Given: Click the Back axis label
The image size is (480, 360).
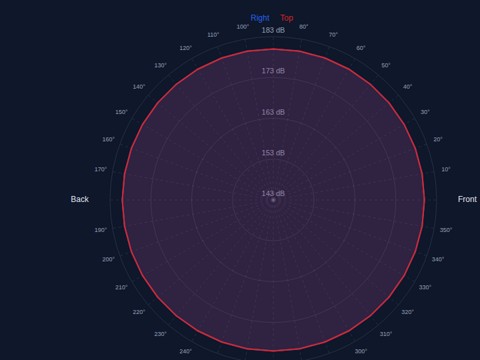Looking at the screenshot, I should pos(80,199).
